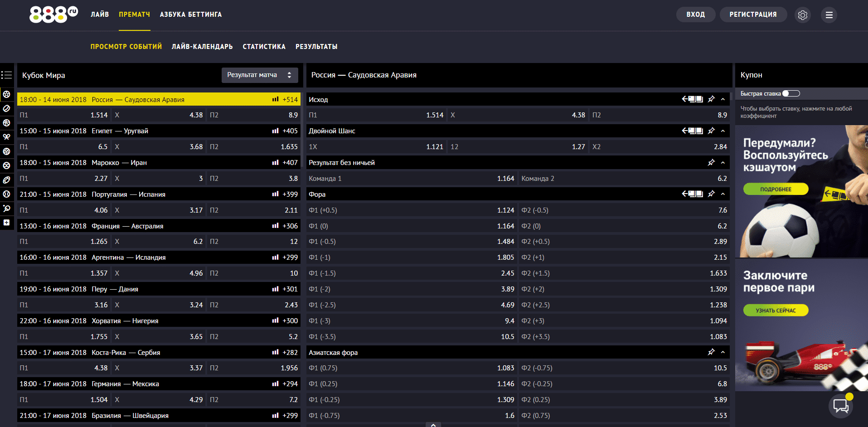The height and width of the screenshot is (427, 868).
Task: Click the УЗНАТЬ СЕЙЧАС banner button
Action: coord(776,310)
